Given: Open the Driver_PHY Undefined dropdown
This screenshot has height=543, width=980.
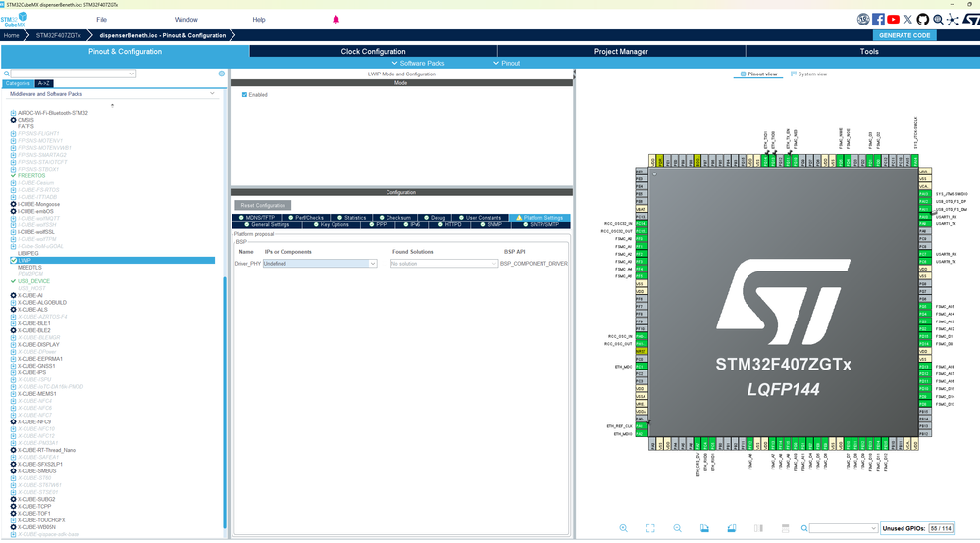Looking at the screenshot, I should point(319,264).
